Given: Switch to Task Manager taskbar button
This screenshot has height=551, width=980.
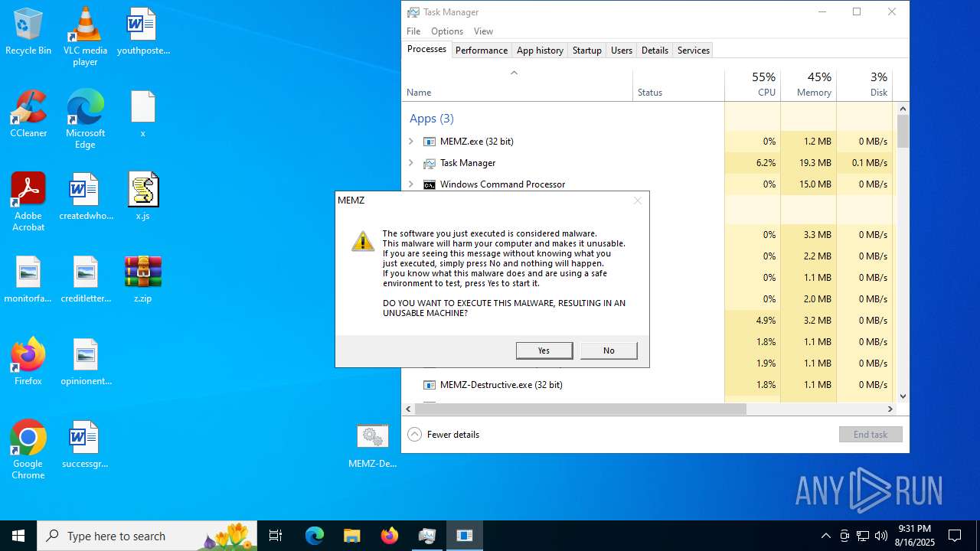Looking at the screenshot, I should point(426,536).
